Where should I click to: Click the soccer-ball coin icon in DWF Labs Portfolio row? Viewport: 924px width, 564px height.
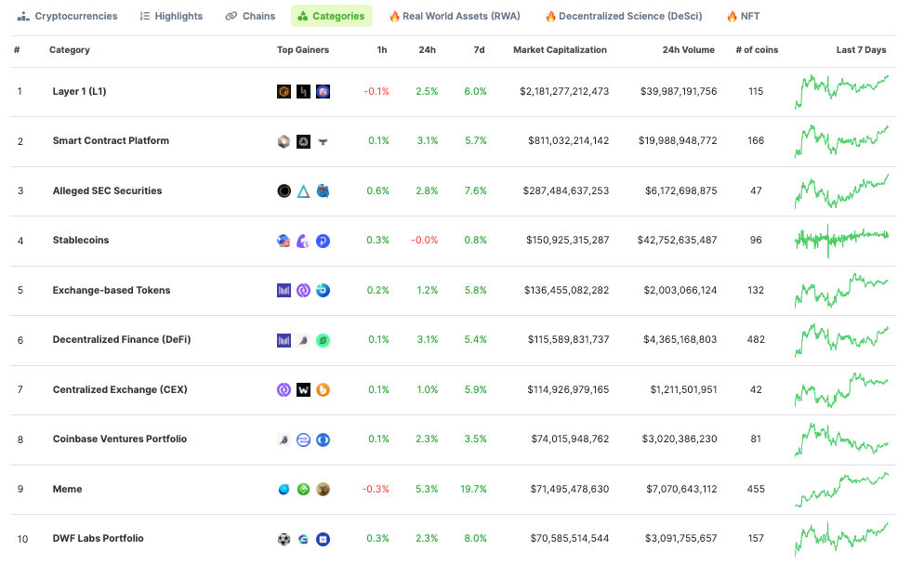[x=284, y=538]
